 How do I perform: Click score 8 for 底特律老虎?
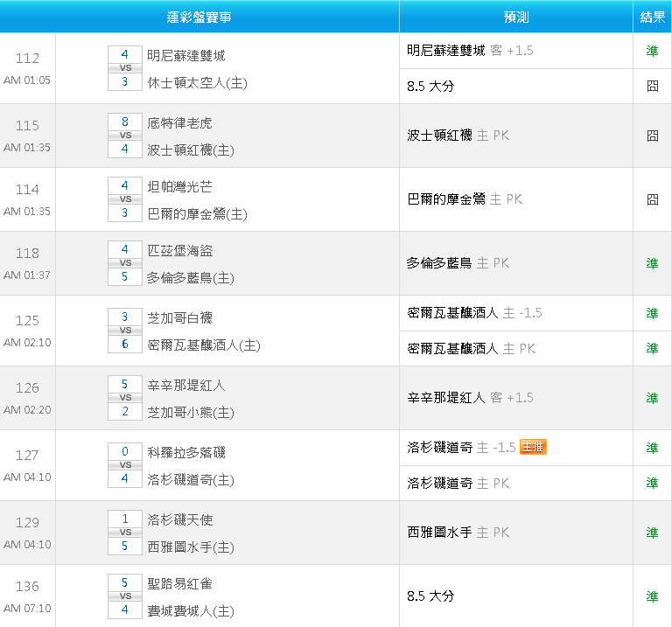point(125,122)
